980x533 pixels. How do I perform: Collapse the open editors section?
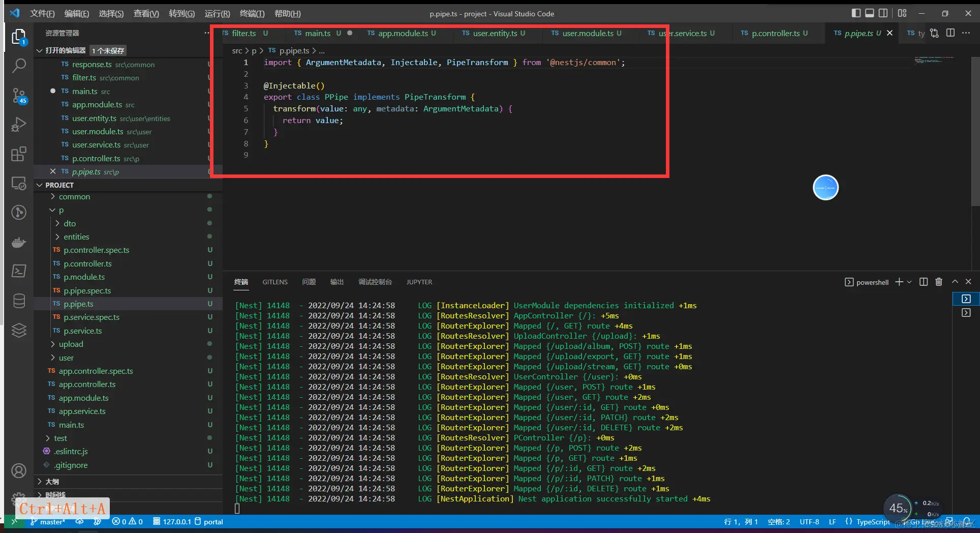[40, 50]
